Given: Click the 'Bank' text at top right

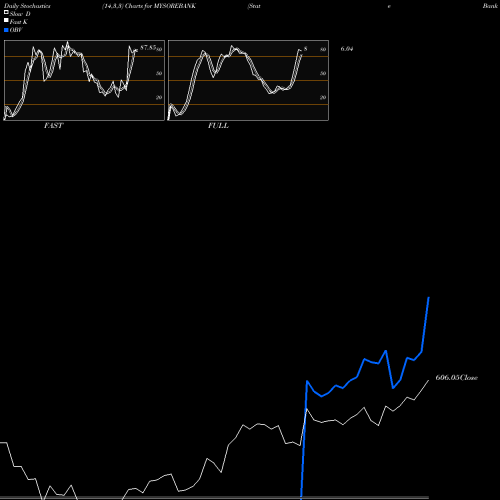Looking at the screenshot, I should click(490, 6).
